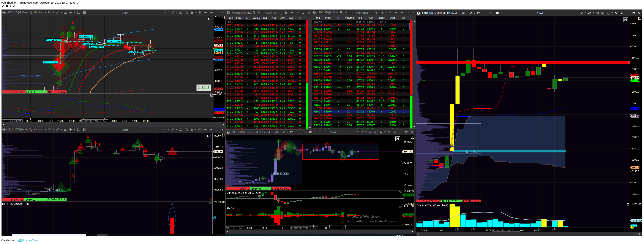644x244 pixels.
Task: Expand link group dropdown arrow in BitMEX chart
Action: [x=593, y=13]
